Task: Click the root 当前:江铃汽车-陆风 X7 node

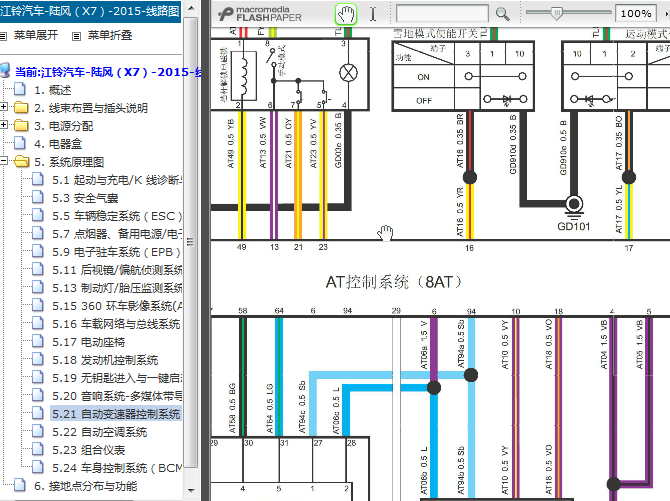Action: [x=108, y=72]
